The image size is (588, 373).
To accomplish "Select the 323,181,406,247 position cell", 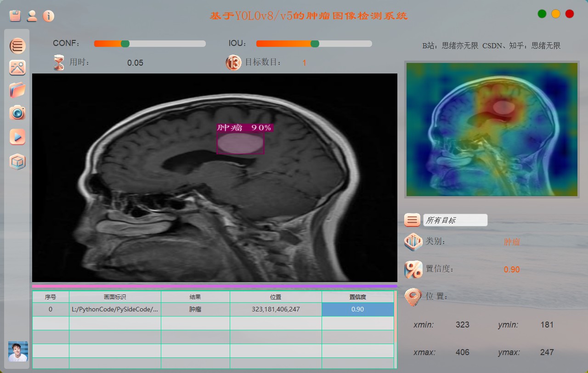I will pos(276,310).
